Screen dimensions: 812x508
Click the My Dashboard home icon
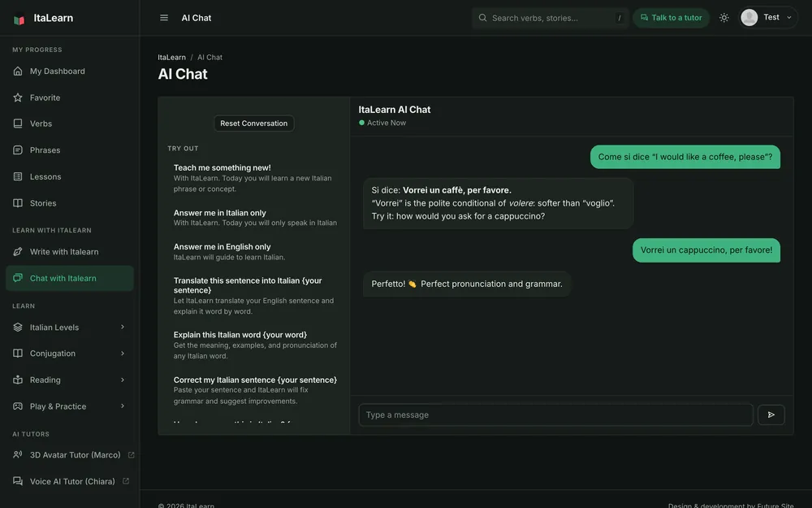click(18, 71)
